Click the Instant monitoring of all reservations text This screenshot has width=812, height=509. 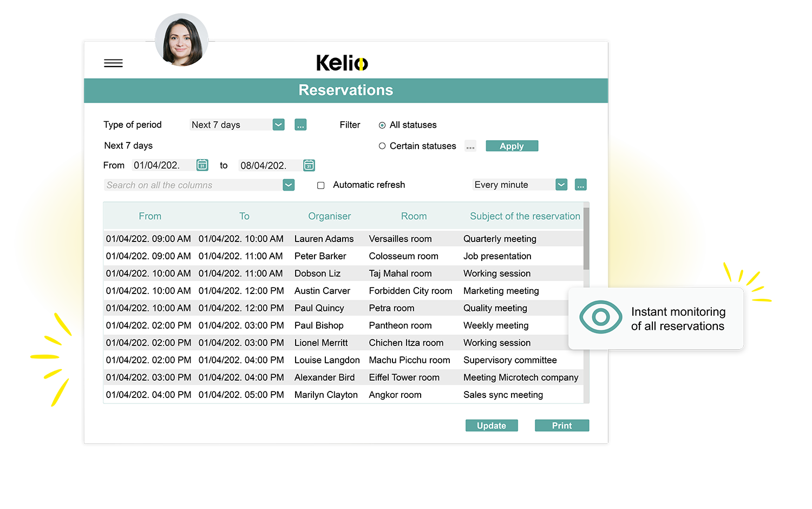click(x=678, y=319)
